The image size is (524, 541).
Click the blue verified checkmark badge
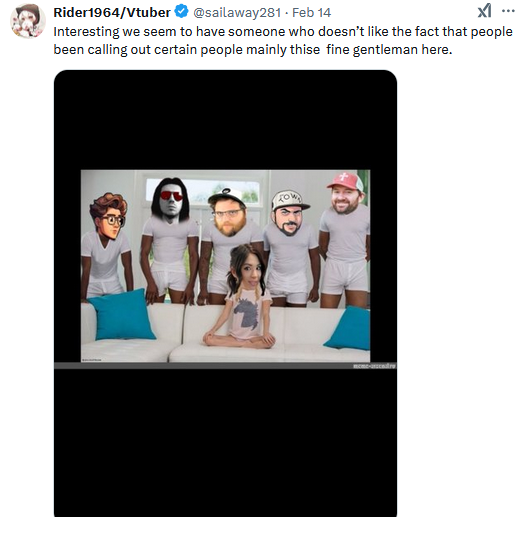(x=181, y=12)
